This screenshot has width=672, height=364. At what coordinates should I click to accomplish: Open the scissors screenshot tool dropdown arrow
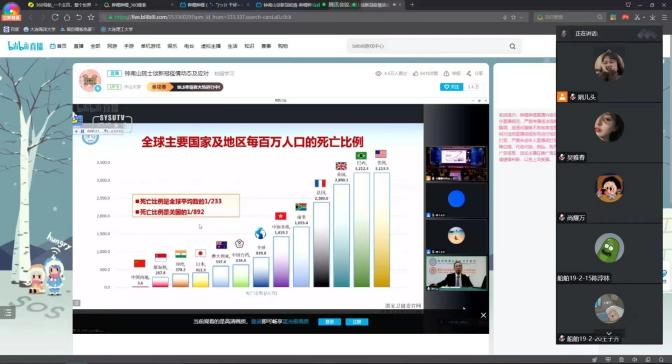pos(644,18)
